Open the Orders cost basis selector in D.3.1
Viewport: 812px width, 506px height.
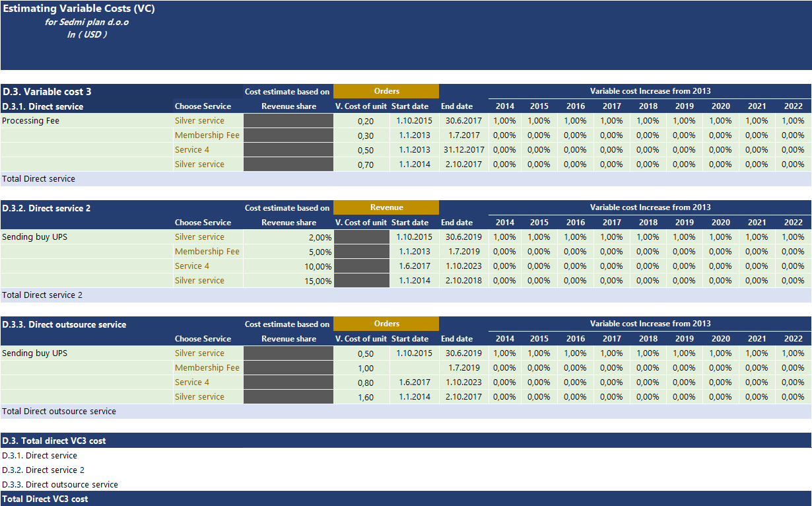coord(386,91)
